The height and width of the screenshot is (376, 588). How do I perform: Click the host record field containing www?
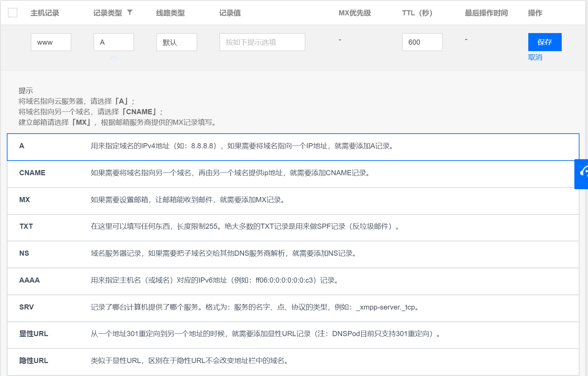tap(51, 42)
